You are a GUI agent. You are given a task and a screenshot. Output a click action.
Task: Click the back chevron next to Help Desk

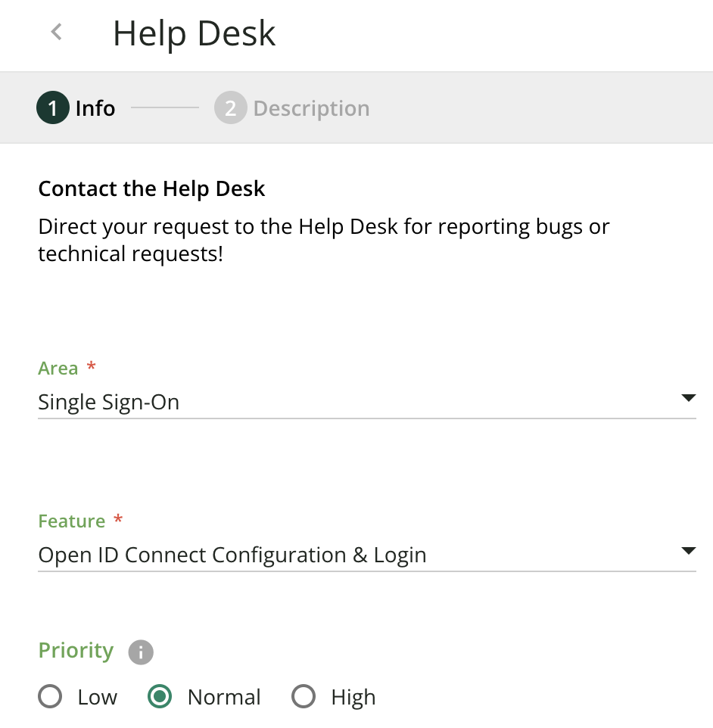56,33
